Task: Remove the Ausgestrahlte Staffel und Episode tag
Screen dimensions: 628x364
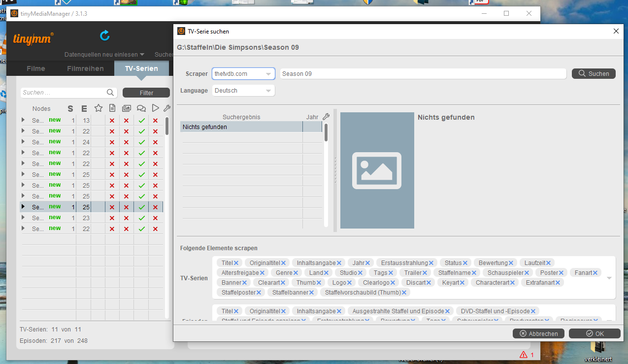Action: tap(448, 311)
